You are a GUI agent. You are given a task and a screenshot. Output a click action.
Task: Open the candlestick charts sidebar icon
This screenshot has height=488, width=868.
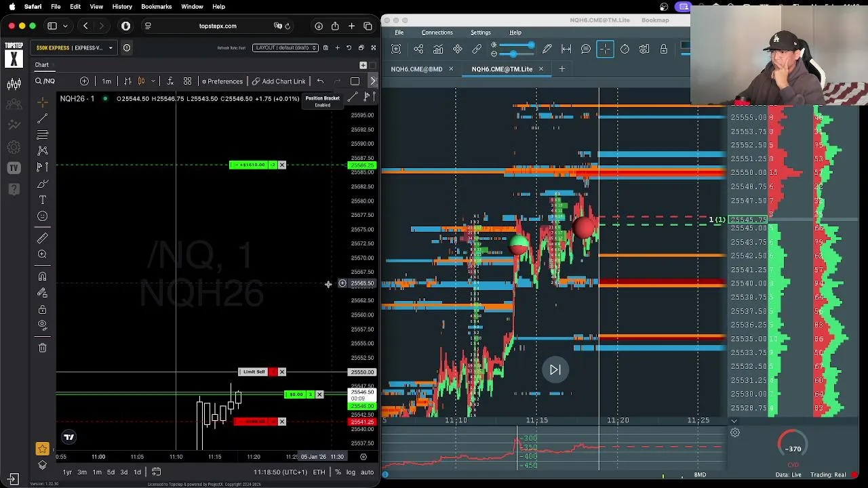(x=14, y=84)
